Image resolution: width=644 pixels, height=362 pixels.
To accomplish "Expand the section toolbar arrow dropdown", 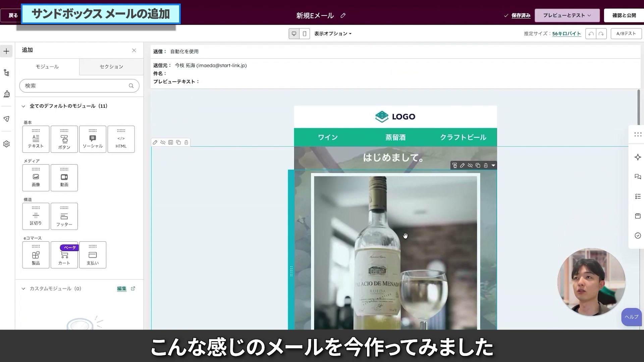I will coord(493,165).
